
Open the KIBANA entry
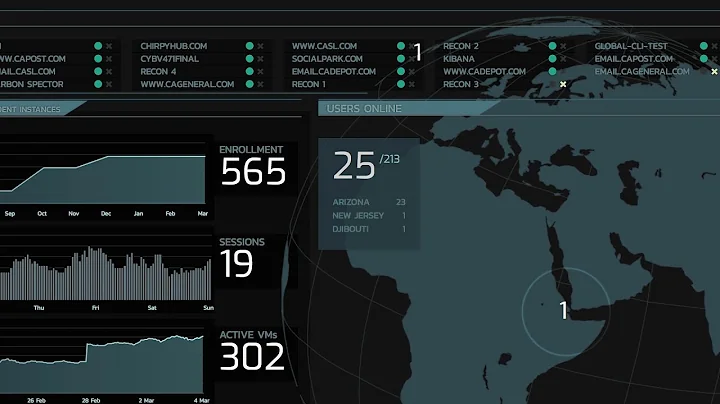coord(459,59)
